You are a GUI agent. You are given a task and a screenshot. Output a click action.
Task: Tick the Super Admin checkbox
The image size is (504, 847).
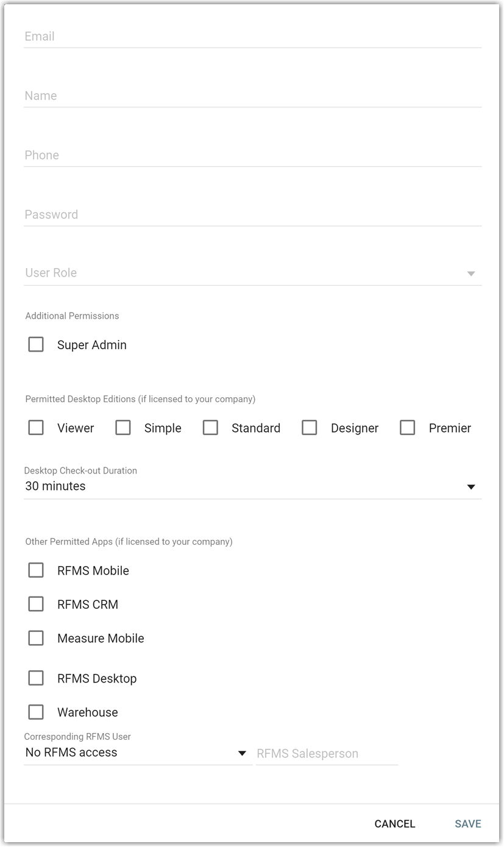pyautogui.click(x=36, y=345)
